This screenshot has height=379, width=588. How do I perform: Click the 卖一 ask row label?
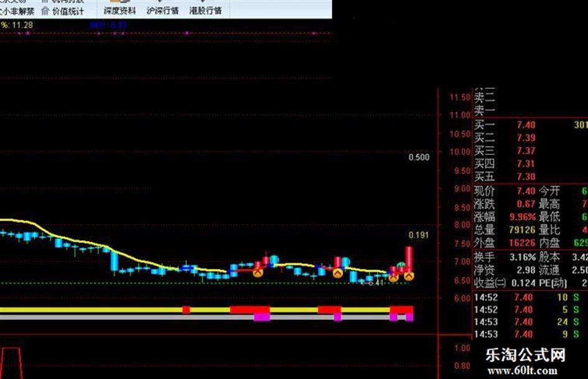[x=485, y=110]
